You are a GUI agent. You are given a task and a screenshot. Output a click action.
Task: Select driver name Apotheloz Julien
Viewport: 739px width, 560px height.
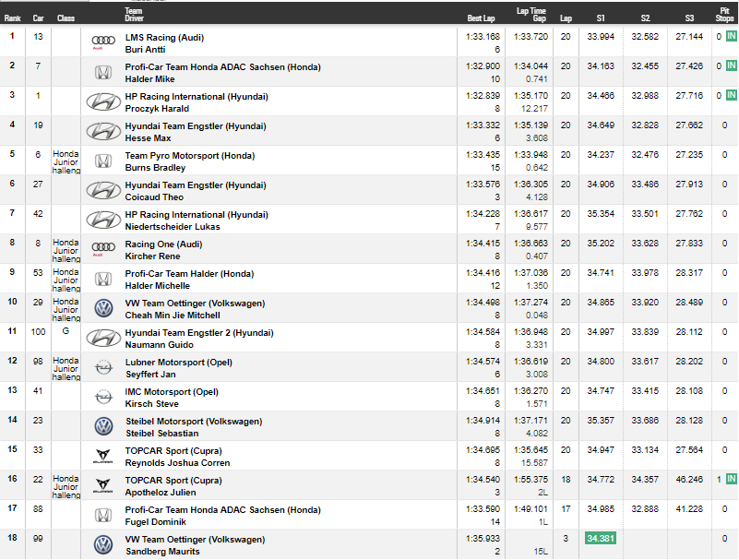coord(161,493)
